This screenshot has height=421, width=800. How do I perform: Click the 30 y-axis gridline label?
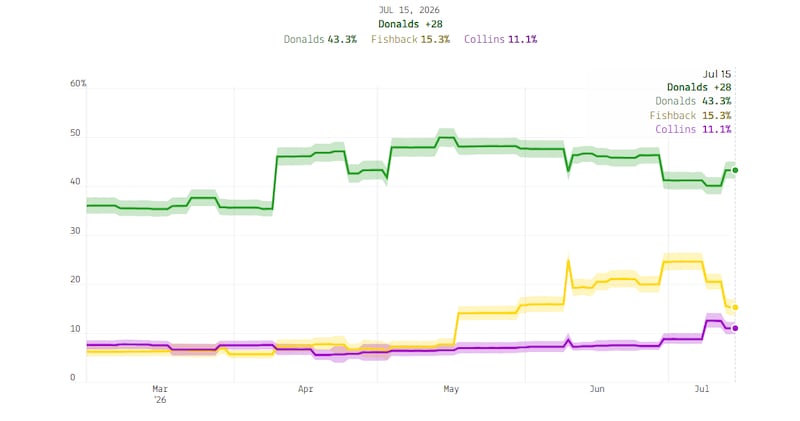[75, 231]
